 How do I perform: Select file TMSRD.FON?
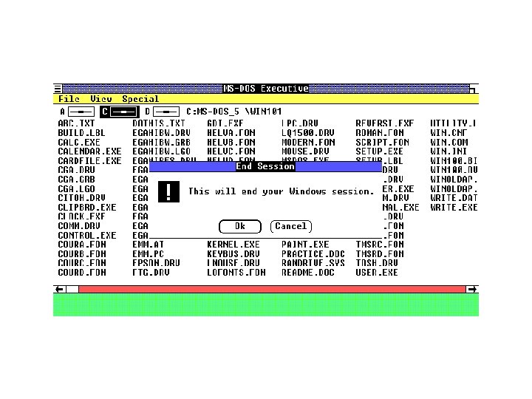(380, 254)
